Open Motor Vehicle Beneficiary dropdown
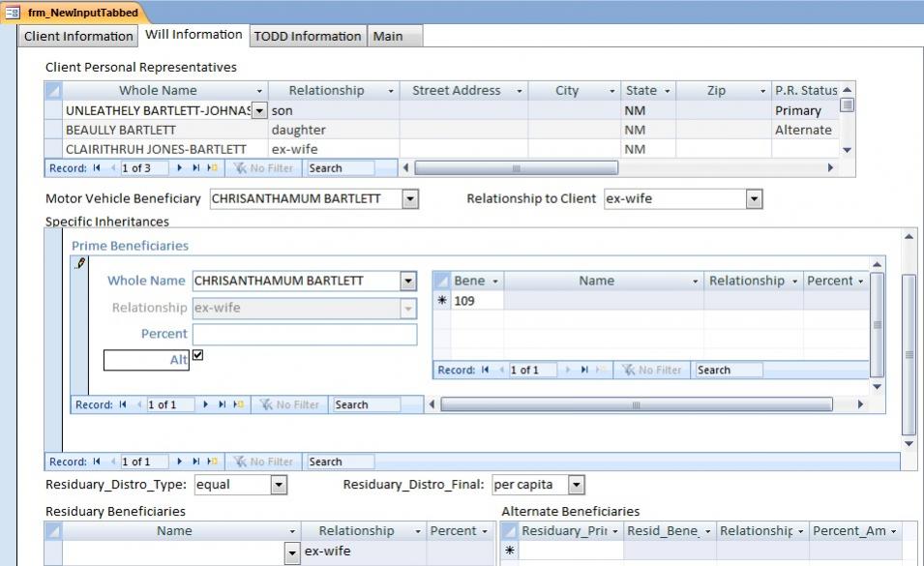The height and width of the screenshot is (566, 924). point(410,199)
